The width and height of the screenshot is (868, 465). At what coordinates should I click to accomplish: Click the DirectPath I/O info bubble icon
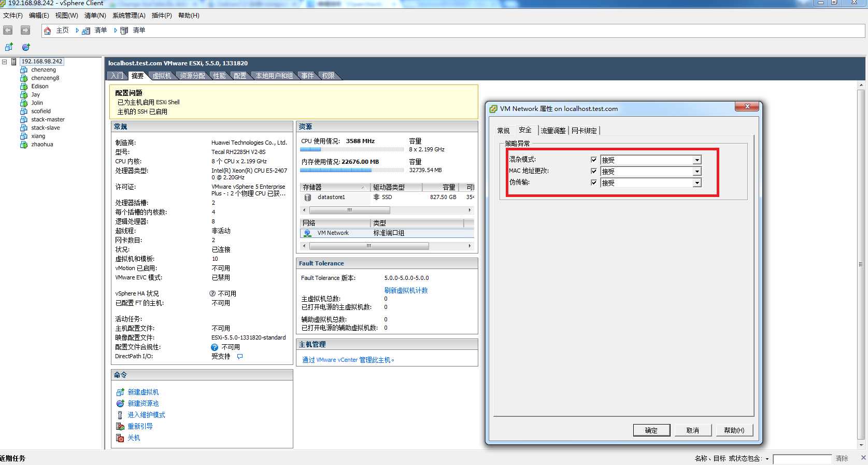(240, 357)
